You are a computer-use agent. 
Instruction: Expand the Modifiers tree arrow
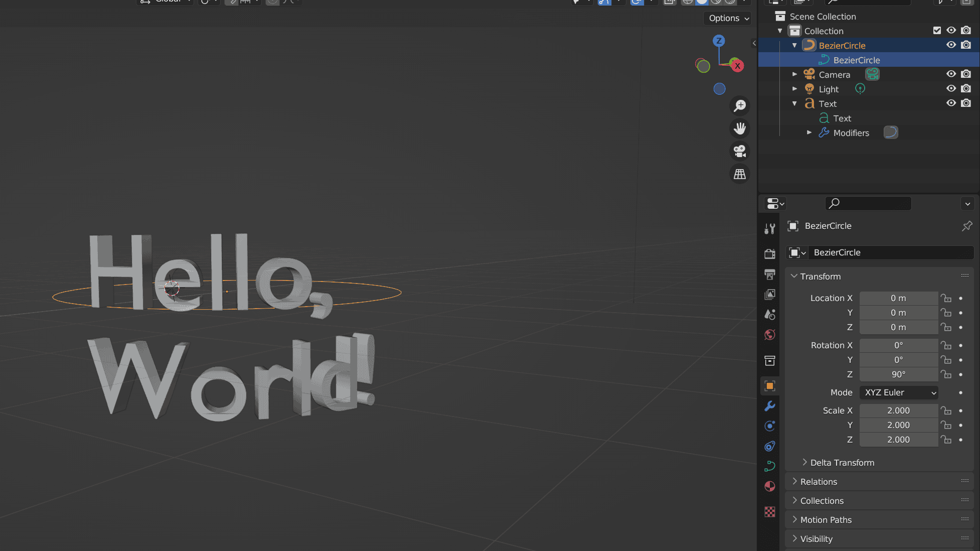click(809, 132)
